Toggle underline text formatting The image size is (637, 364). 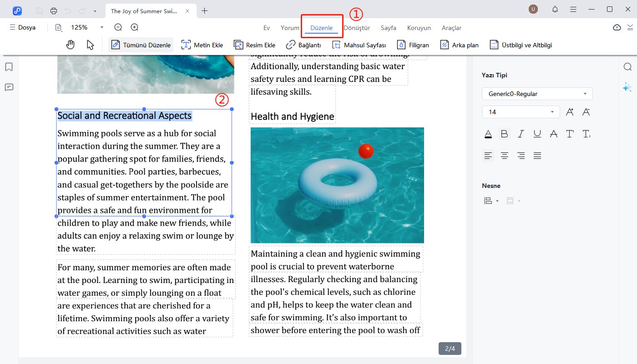pyautogui.click(x=537, y=134)
